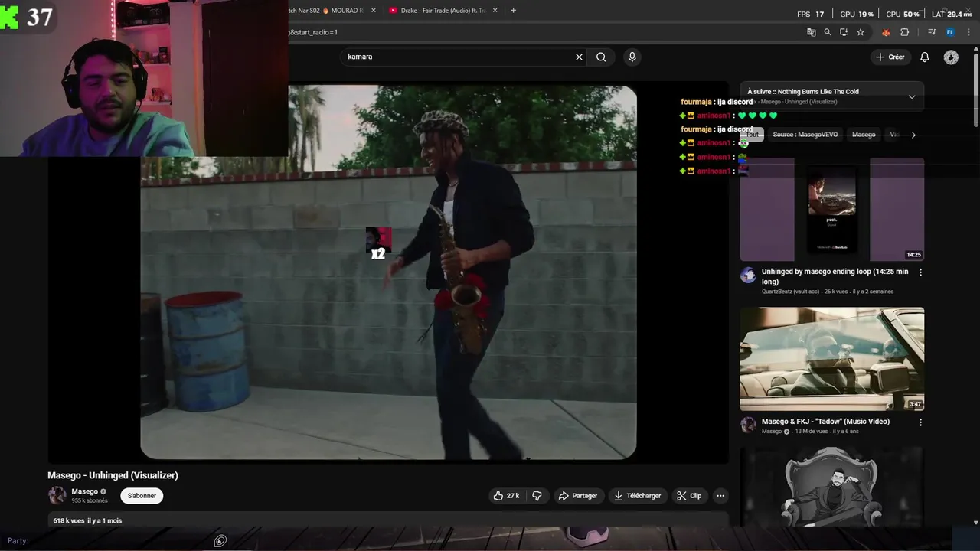
Task: Click the Partager share button
Action: [x=578, y=496]
